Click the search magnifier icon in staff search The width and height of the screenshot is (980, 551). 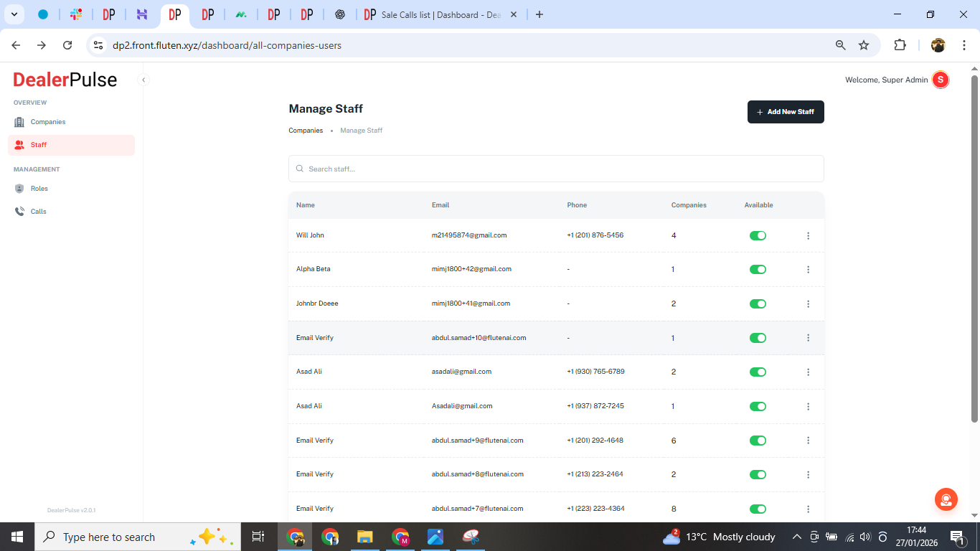pos(300,169)
